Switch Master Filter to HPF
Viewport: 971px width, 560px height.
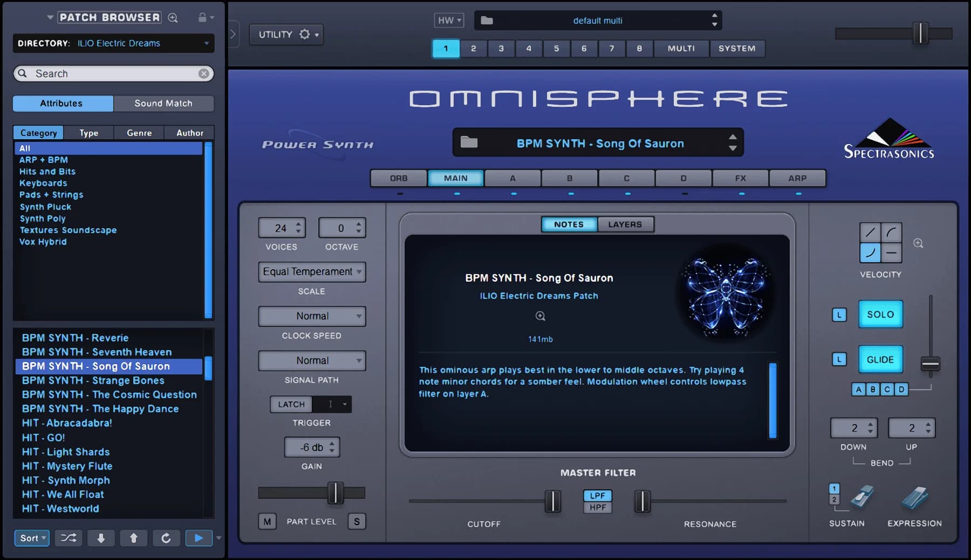click(x=598, y=508)
